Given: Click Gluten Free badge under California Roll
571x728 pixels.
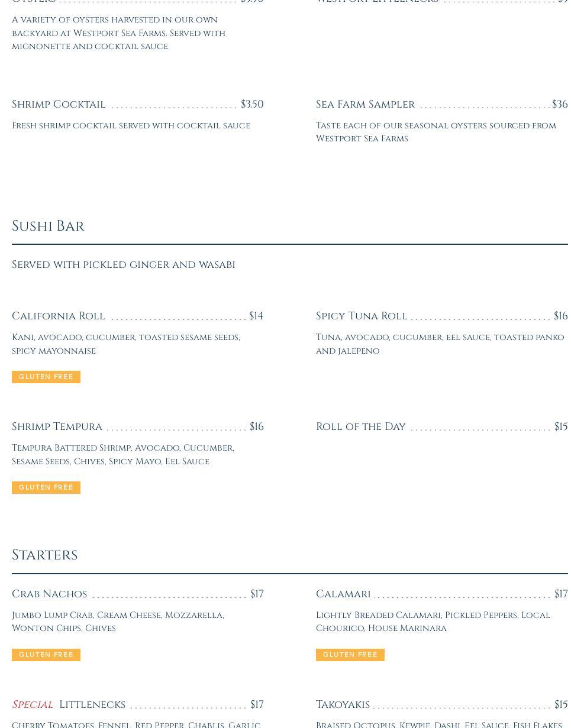Looking at the screenshot, I should [46, 377].
